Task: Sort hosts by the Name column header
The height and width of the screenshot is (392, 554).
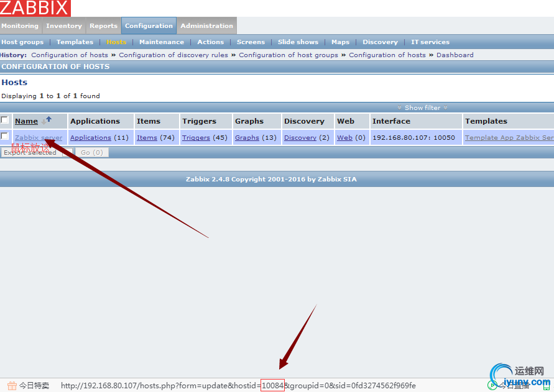Action: [x=27, y=121]
